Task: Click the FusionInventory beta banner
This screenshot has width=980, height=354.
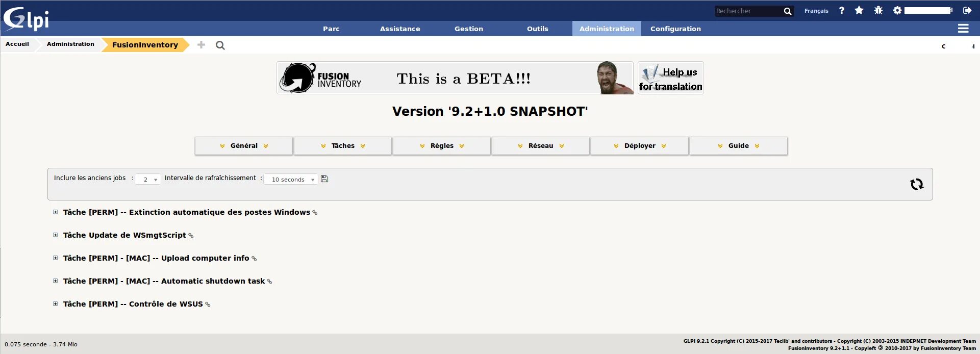Action: 455,78
